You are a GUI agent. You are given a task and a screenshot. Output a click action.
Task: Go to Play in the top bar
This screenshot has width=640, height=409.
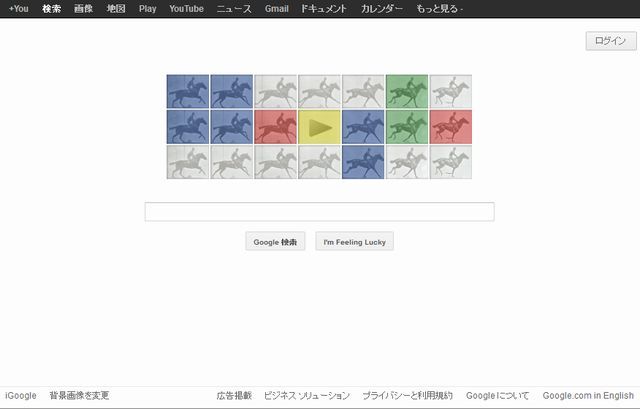click(x=147, y=9)
